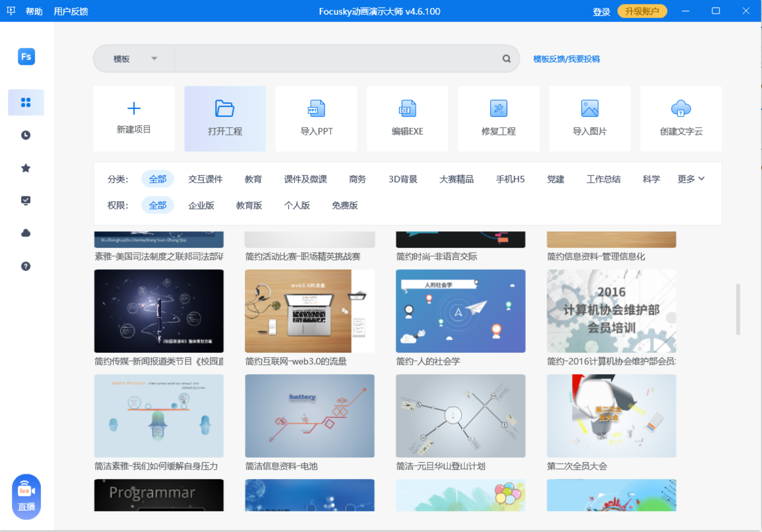The height and width of the screenshot is (532, 762).
Task: Open recent projects clock icon
Action: pyautogui.click(x=26, y=135)
